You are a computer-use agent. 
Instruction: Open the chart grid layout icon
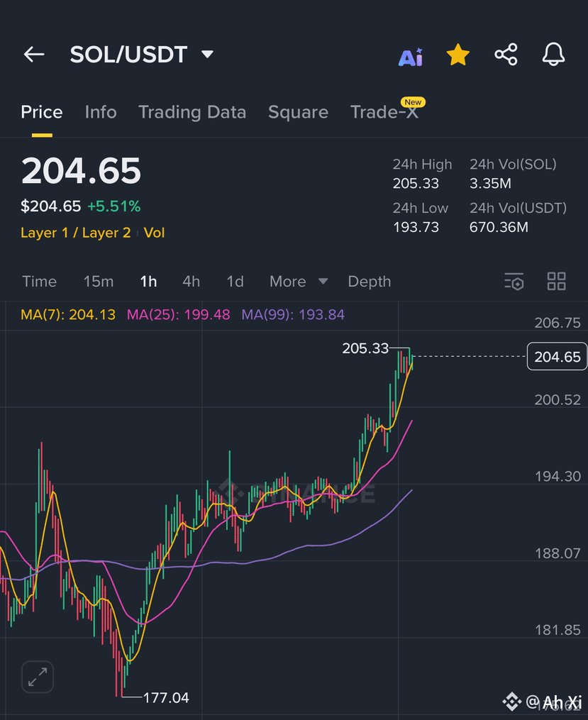pyautogui.click(x=556, y=281)
